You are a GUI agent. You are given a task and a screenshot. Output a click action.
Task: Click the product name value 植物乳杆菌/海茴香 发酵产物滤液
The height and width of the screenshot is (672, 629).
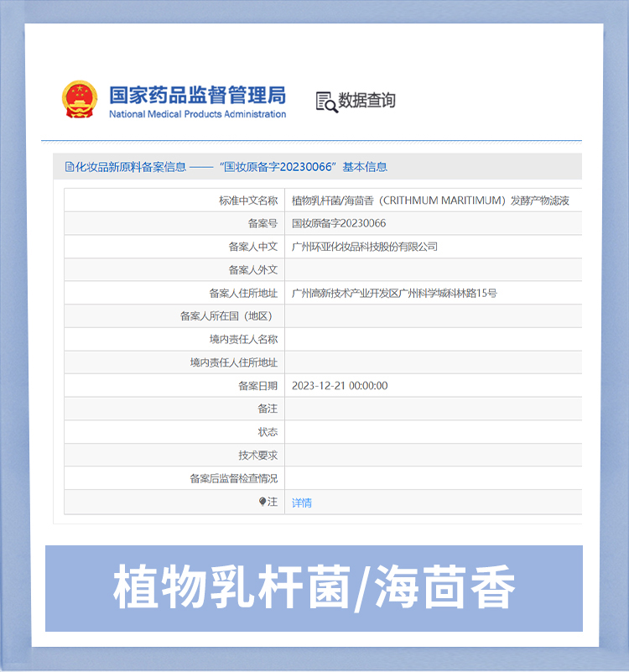tap(430, 201)
